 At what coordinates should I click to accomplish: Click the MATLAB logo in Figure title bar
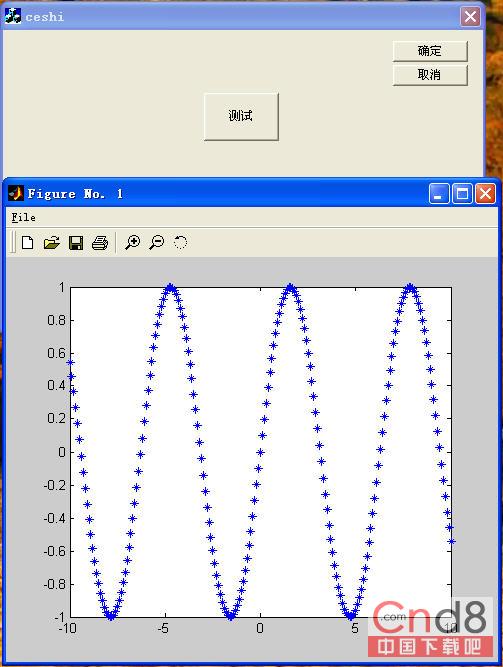[16, 194]
